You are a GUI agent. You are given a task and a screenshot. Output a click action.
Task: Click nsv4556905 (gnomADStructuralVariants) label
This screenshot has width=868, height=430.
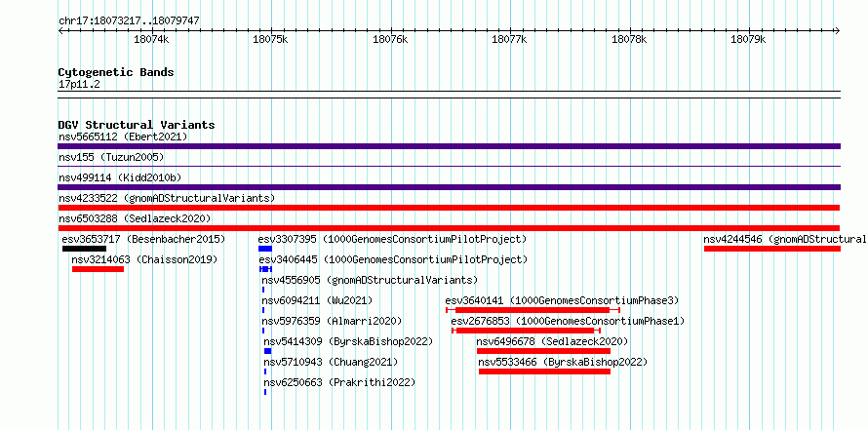click(x=370, y=280)
